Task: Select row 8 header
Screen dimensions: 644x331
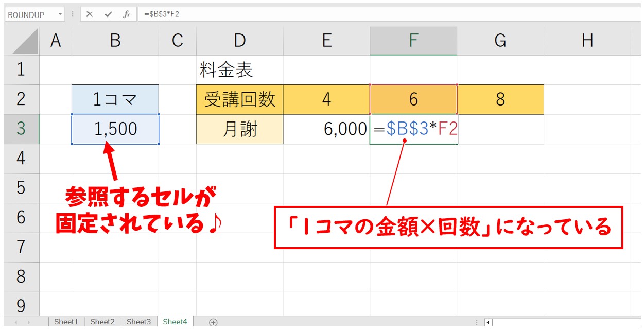Action: tap(21, 276)
